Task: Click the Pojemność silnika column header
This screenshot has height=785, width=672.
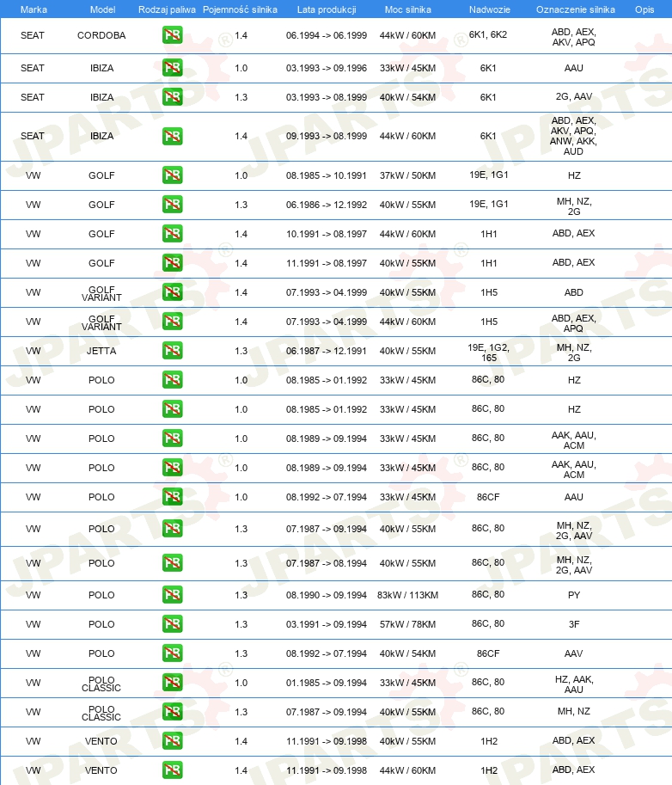Action: (240, 9)
